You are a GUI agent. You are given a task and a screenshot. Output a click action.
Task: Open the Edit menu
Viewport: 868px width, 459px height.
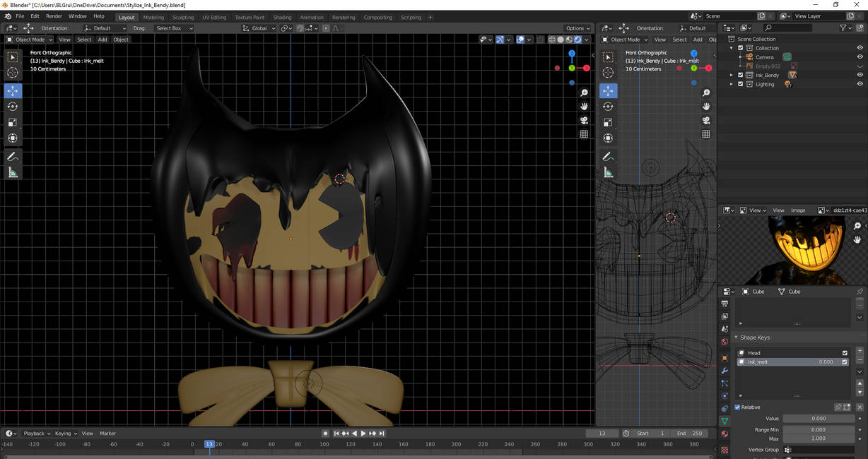pos(34,16)
